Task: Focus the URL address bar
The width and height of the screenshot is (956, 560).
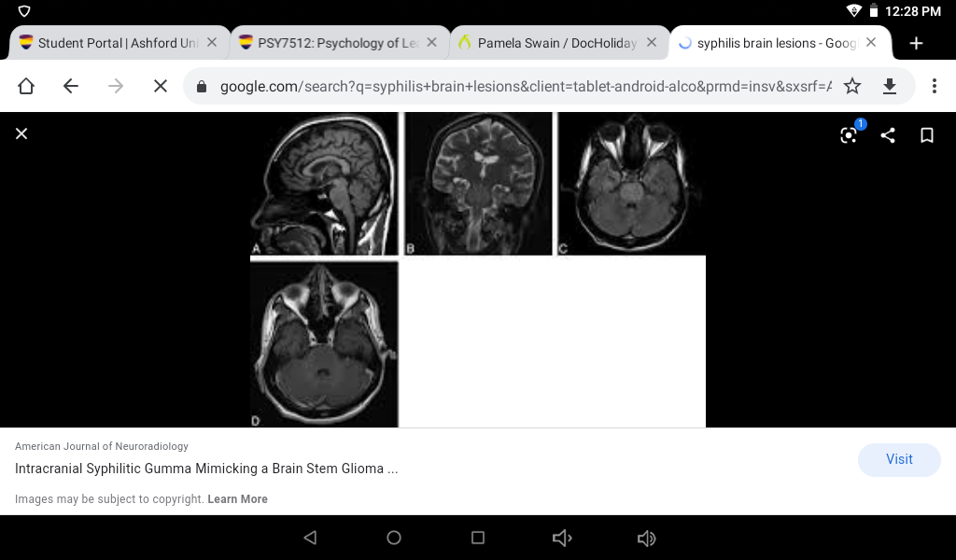Action: (526, 87)
